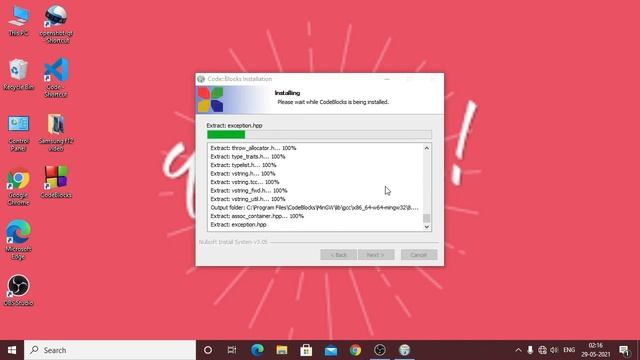Viewport: 640px width, 360px height.
Task: Click the log scrollbar down arrow
Action: pos(427,227)
